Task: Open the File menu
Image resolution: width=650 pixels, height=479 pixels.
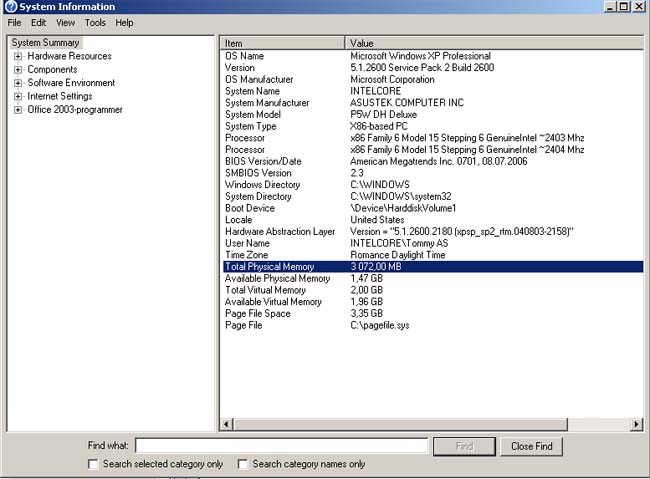Action: click(15, 23)
